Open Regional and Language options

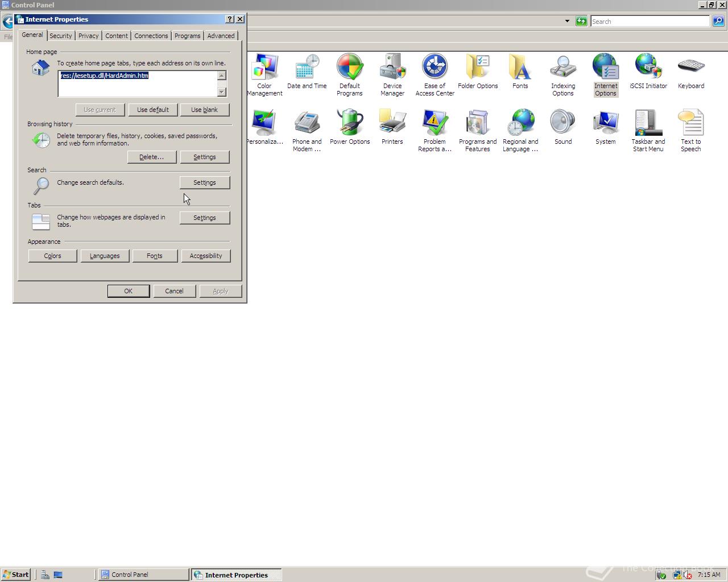[520, 130]
